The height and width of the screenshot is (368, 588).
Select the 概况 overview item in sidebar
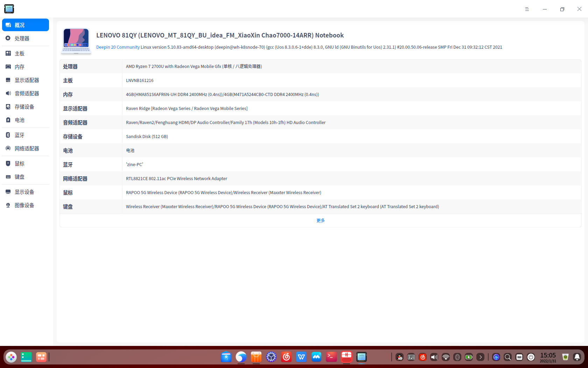(26, 25)
